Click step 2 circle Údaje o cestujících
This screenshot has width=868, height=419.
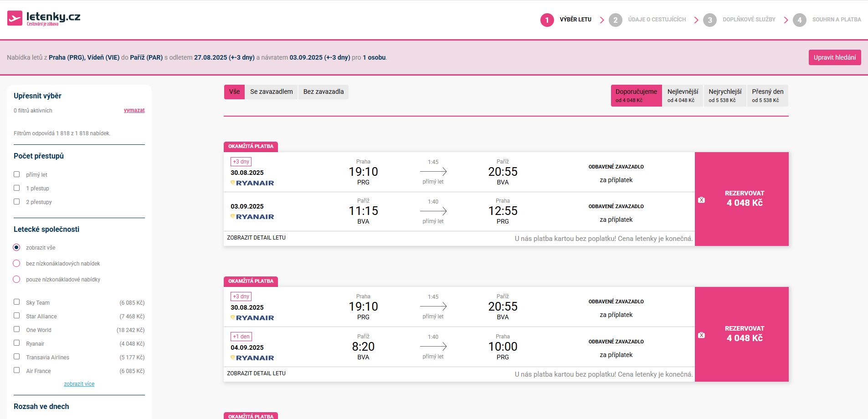[x=615, y=20]
